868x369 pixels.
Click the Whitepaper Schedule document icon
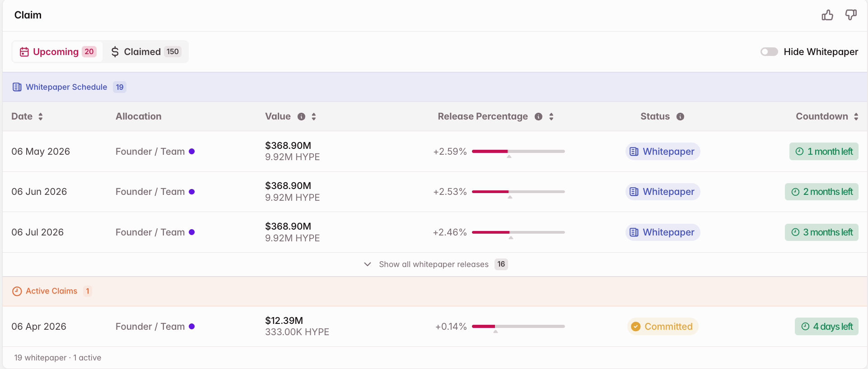[x=17, y=87]
